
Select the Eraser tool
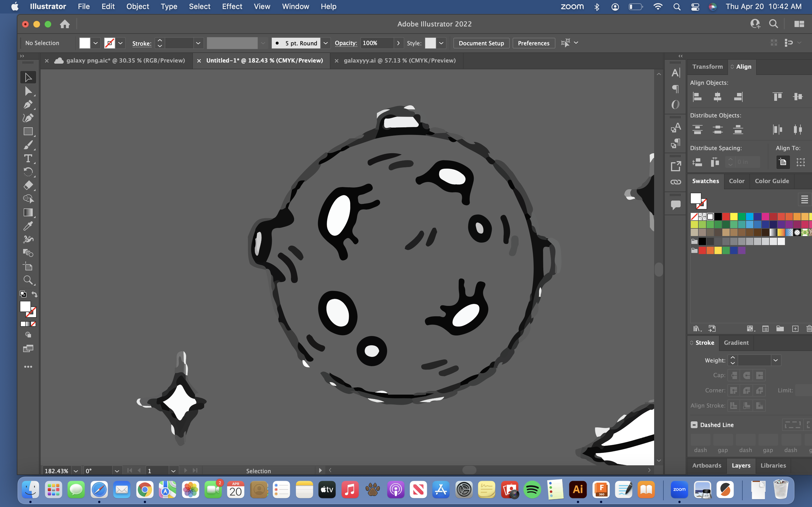pyautogui.click(x=28, y=185)
